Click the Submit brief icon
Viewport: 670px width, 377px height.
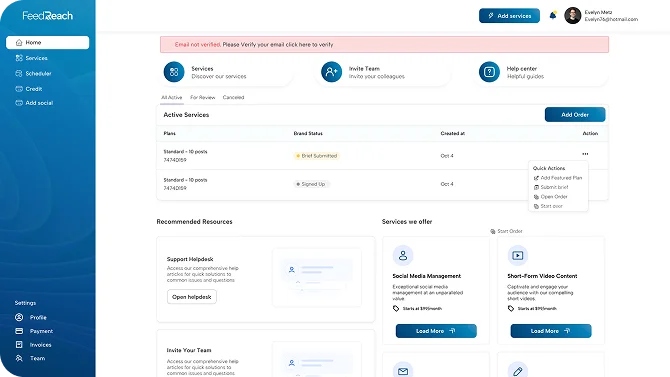(x=536, y=187)
